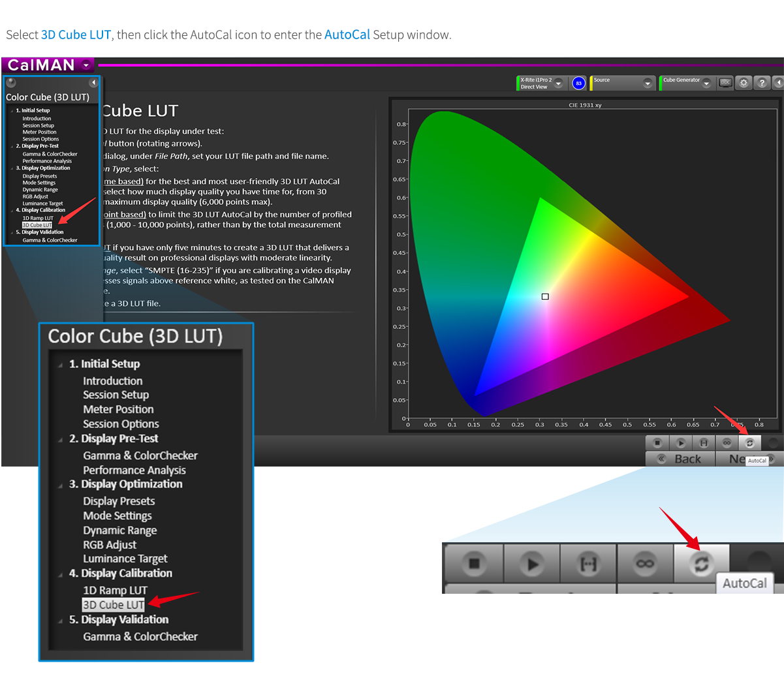Screen dimensions: 784x678
Task: Select 1D Ramp LUT in the enlarged workflow panel
Action: pos(115,591)
